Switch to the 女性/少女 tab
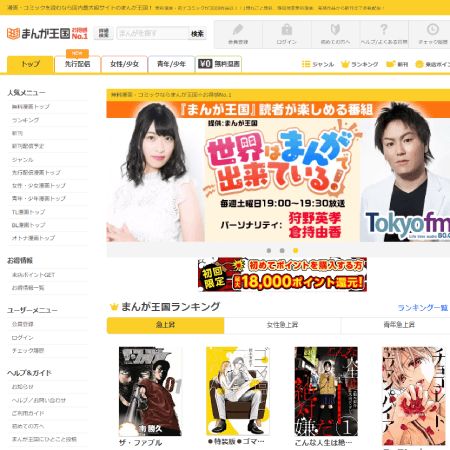Viewport: 450px width, 450px height. click(124, 64)
